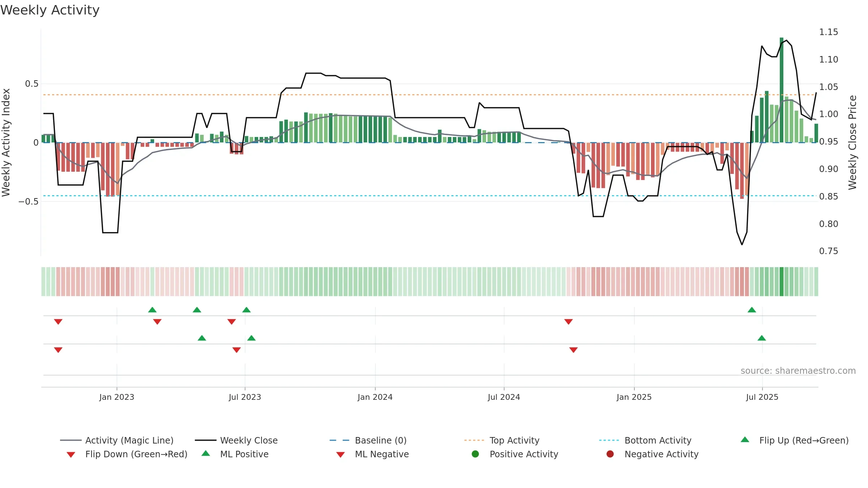
Task: Click ML Negative red triangle icon in legend
Action: 340,455
